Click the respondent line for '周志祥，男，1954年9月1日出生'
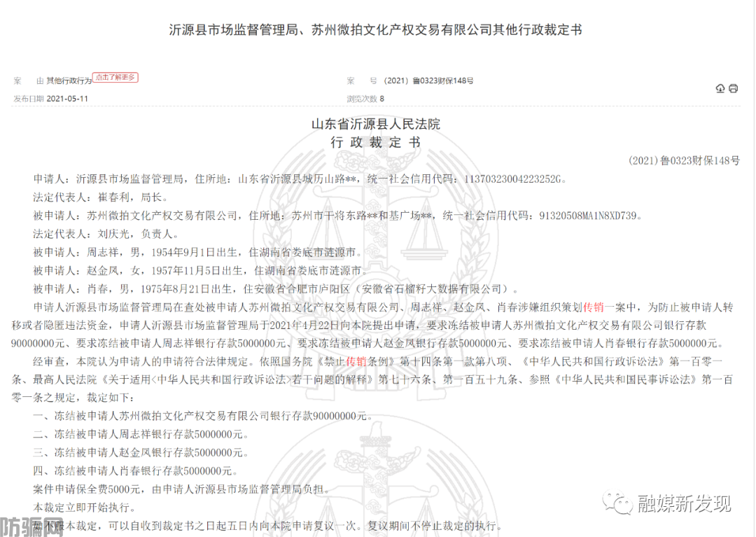Screen dimensions: 756x537 point(197,253)
